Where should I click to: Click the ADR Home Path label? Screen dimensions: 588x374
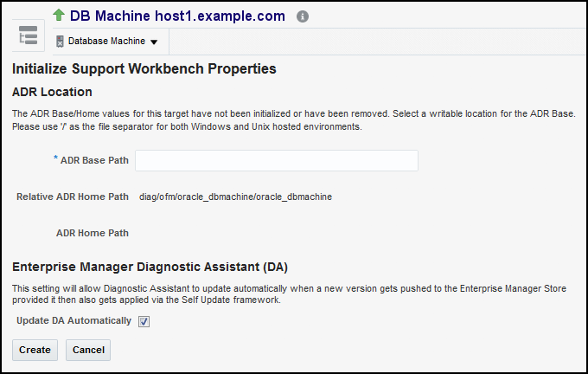coord(93,233)
